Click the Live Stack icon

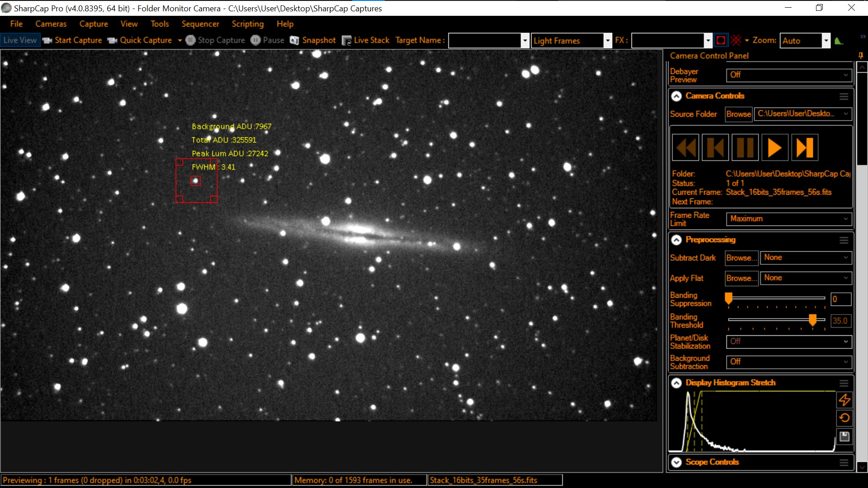(347, 41)
